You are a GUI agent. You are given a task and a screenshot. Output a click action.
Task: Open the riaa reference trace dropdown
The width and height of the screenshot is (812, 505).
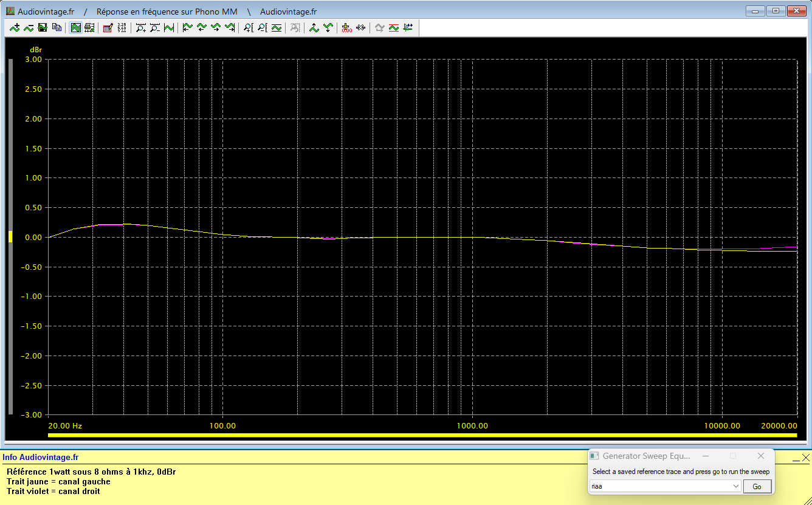[666, 486]
